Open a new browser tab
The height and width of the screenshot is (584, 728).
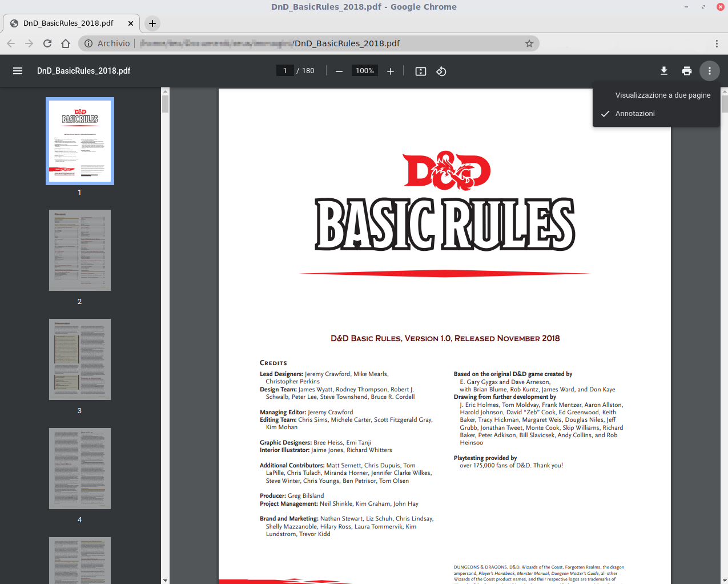(x=152, y=23)
